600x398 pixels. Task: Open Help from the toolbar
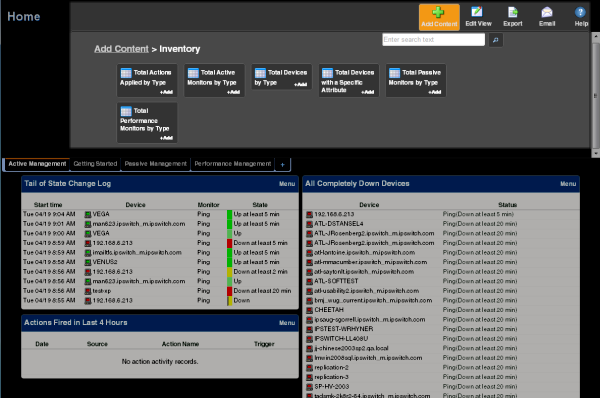pyautogui.click(x=581, y=17)
